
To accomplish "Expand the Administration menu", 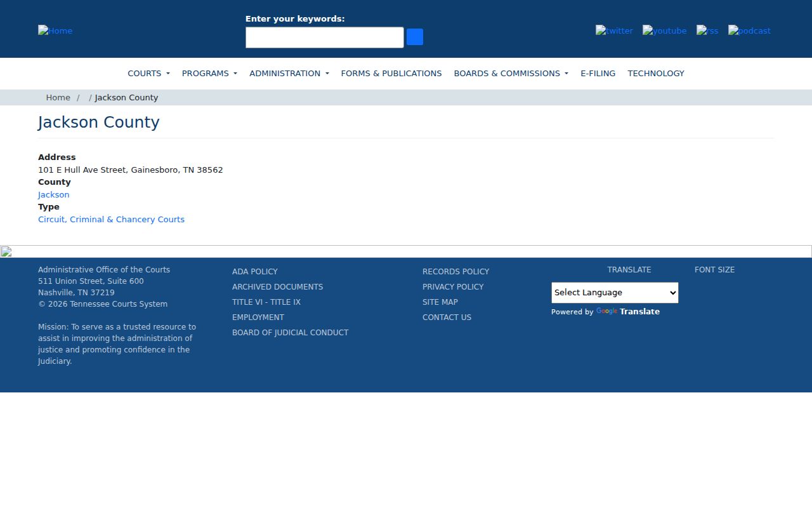I will (x=289, y=74).
